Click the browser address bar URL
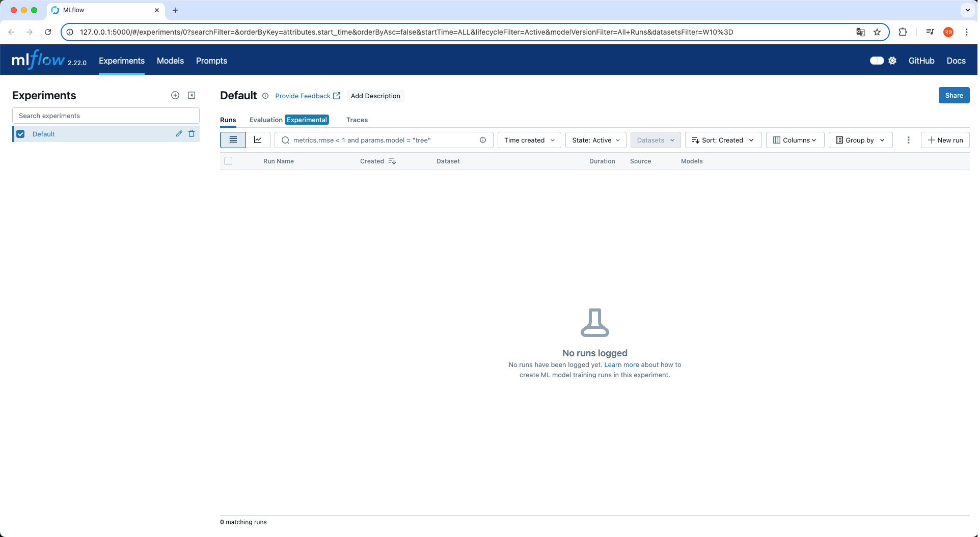The image size is (980, 537). point(406,32)
